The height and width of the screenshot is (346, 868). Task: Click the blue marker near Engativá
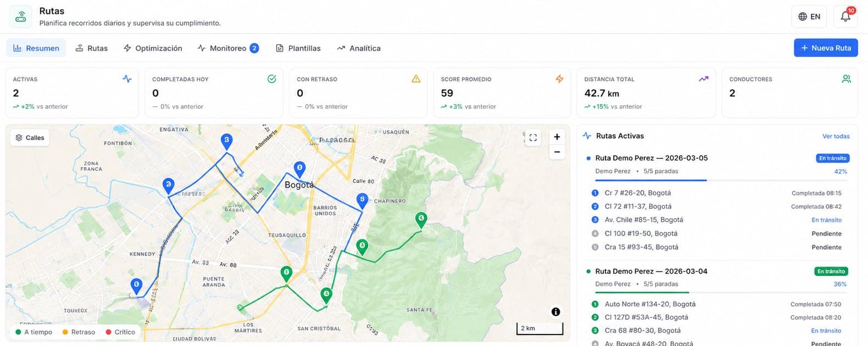click(x=226, y=141)
